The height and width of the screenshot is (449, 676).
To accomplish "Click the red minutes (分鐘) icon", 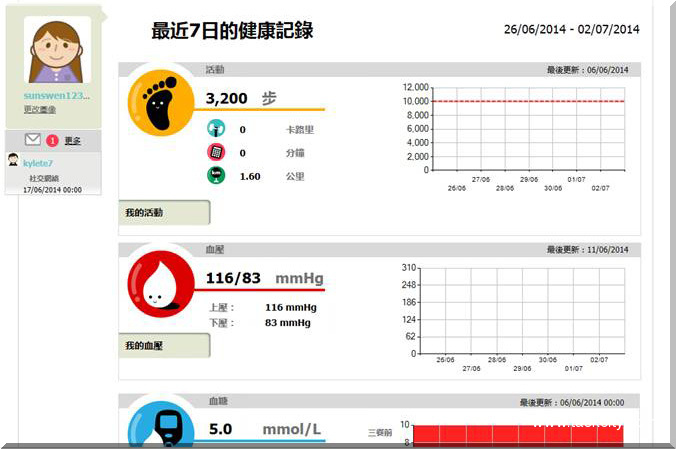I will pos(215,152).
